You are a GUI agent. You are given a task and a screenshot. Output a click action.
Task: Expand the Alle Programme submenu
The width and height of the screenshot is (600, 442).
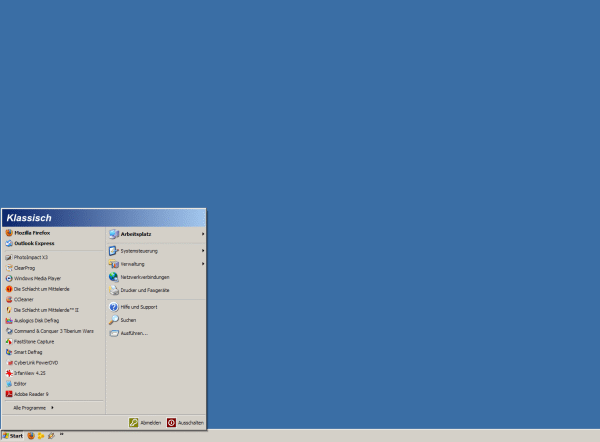[33, 408]
